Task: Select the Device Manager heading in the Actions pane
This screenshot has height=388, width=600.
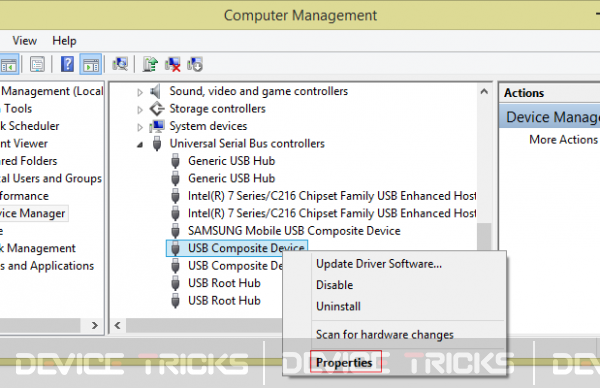Action: point(550,117)
